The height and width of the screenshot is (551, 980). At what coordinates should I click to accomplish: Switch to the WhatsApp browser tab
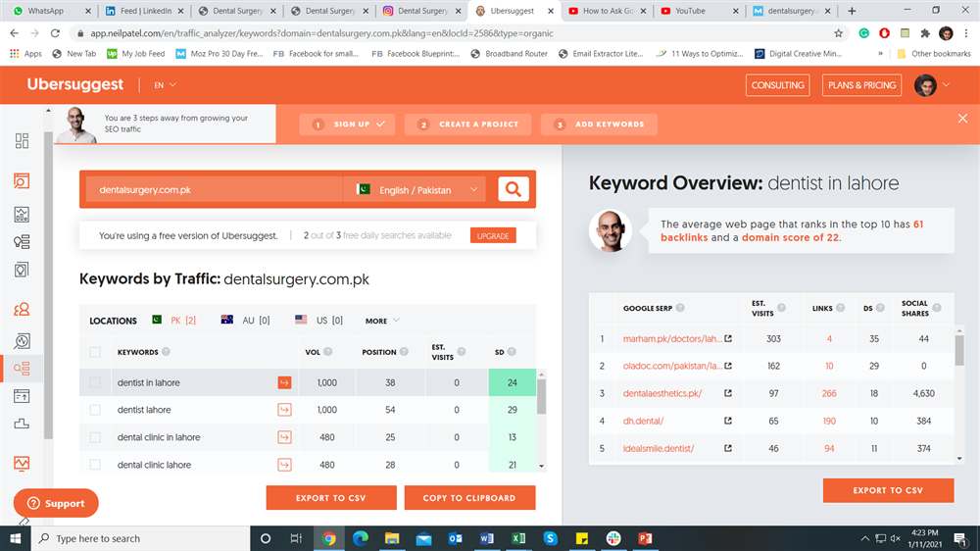[50, 11]
